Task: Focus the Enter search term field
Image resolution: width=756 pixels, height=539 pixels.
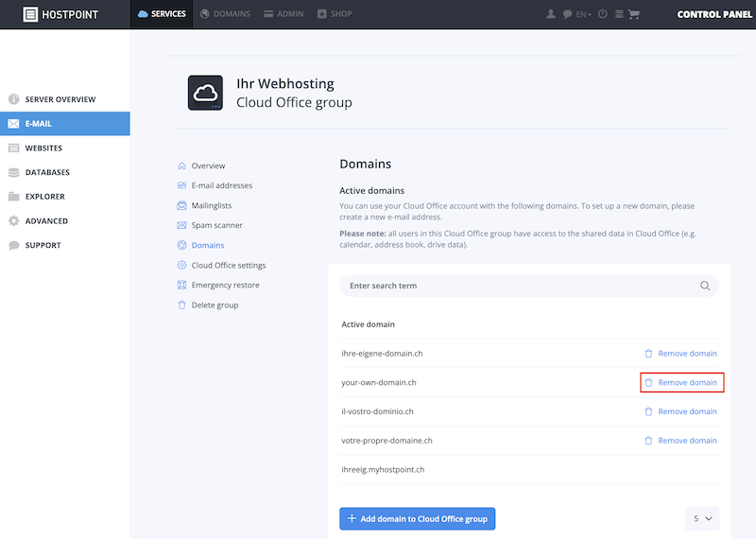Action: click(x=529, y=286)
